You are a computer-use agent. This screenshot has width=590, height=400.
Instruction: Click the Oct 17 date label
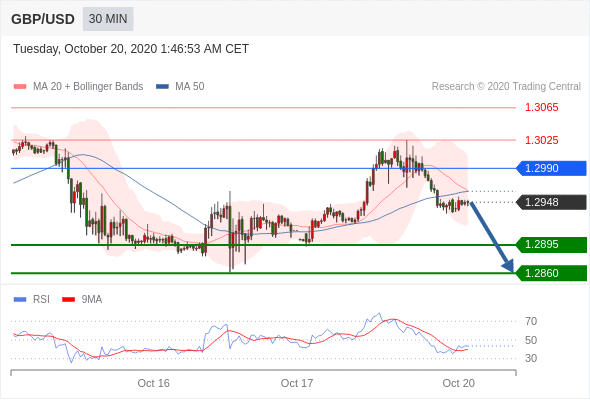coord(297,383)
